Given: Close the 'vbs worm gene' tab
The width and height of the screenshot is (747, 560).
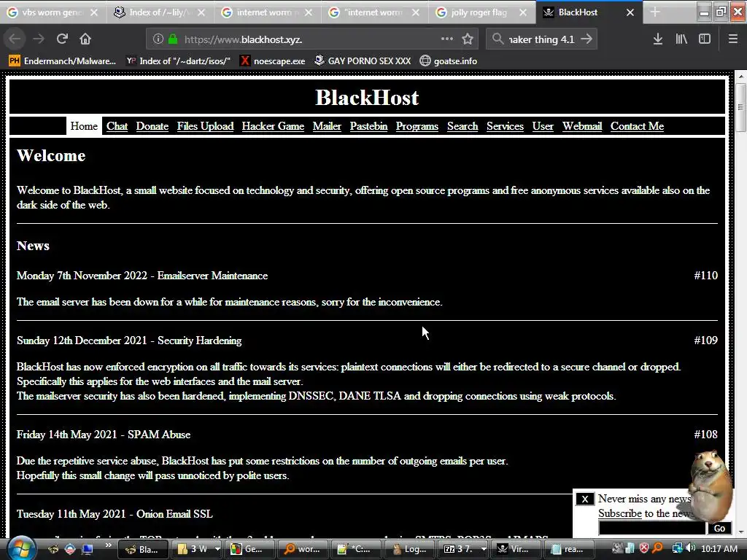Looking at the screenshot, I should 94,12.
